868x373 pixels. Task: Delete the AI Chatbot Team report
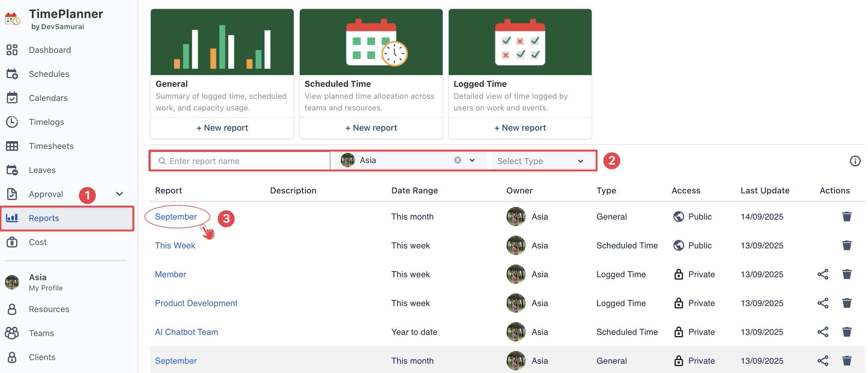846,332
